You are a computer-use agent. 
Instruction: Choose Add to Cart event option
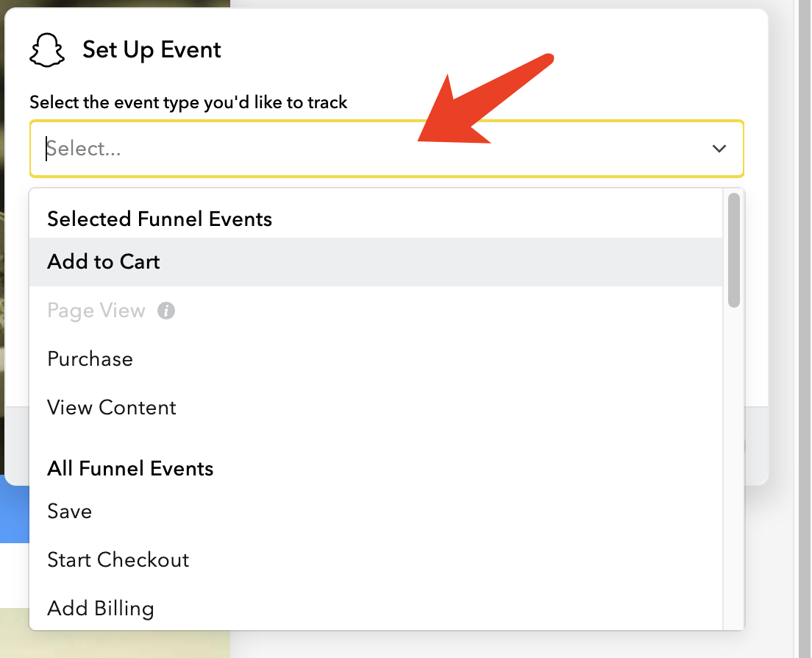104,262
